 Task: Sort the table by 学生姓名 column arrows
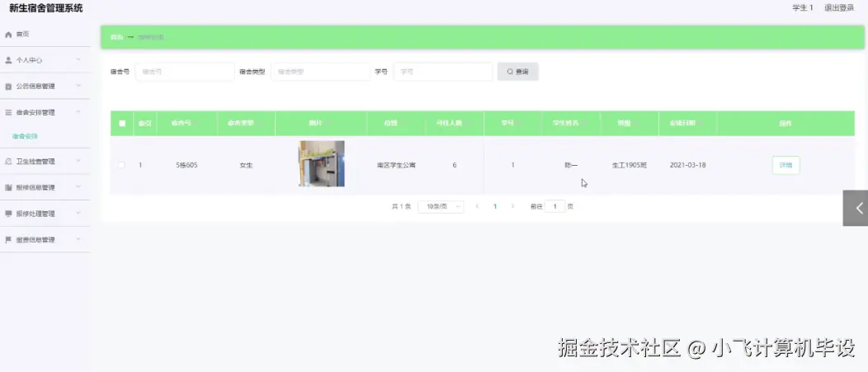[584, 124]
